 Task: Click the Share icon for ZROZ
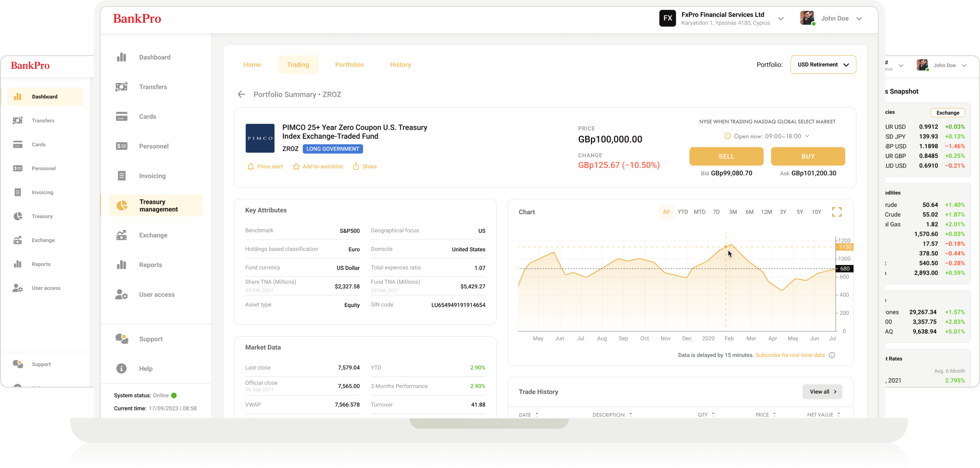coord(356,166)
